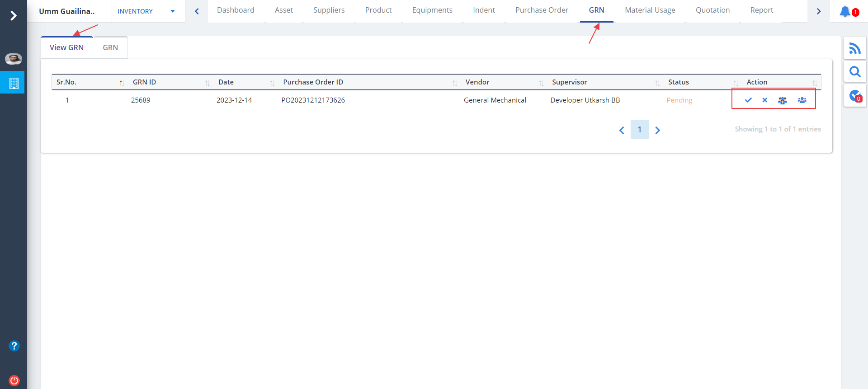
Task: Click the user avatar in sidebar
Action: [14, 59]
